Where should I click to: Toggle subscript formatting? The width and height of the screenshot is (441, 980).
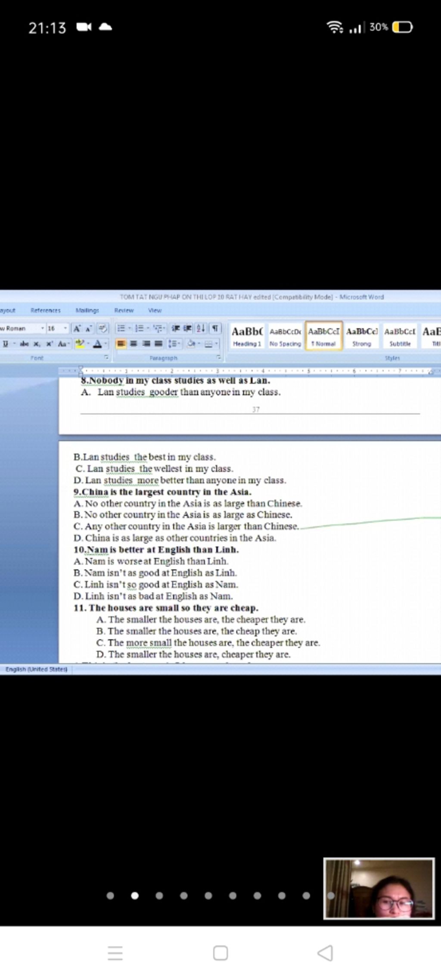click(37, 344)
